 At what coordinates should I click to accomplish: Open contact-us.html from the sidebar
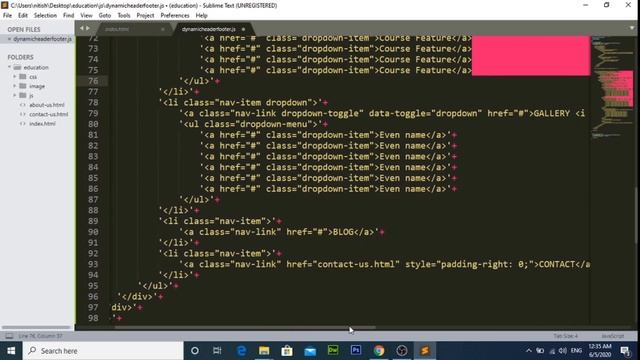(49, 114)
